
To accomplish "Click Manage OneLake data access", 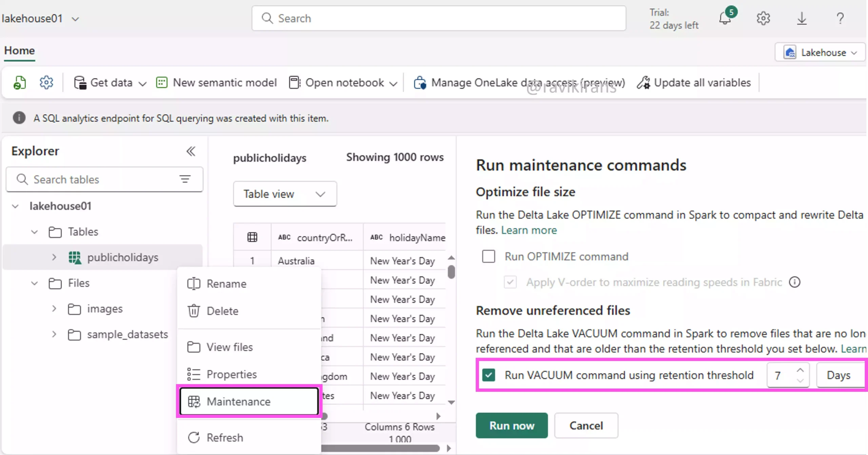I will (x=519, y=82).
